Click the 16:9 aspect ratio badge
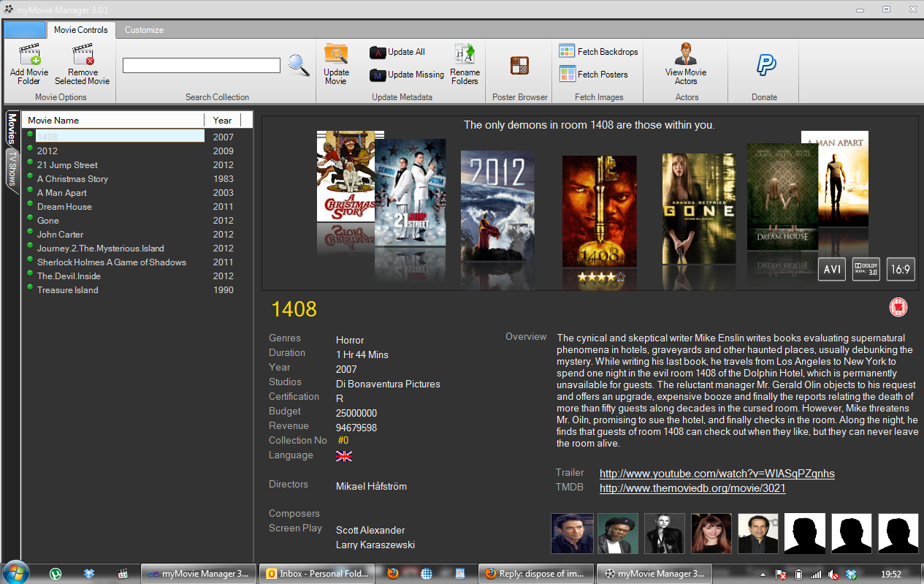924x584 pixels. pos(901,269)
